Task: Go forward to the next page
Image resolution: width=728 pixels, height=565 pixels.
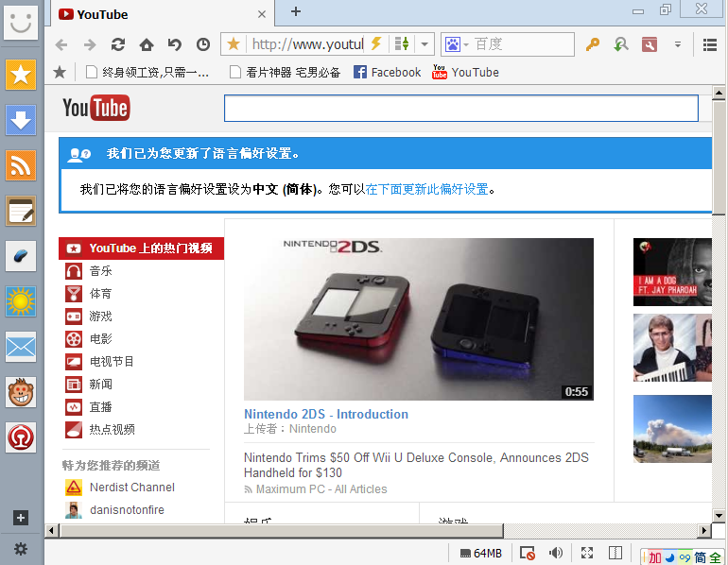Action: (90, 44)
